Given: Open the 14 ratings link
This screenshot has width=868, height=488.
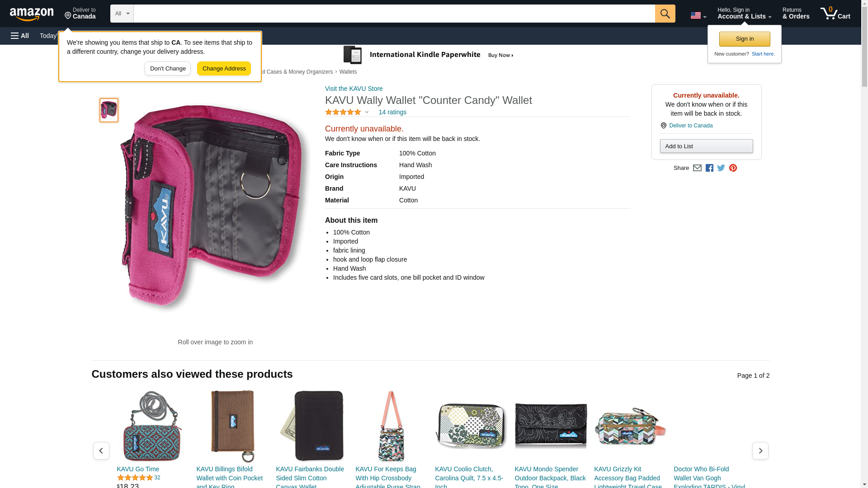Looking at the screenshot, I should pos(392,112).
